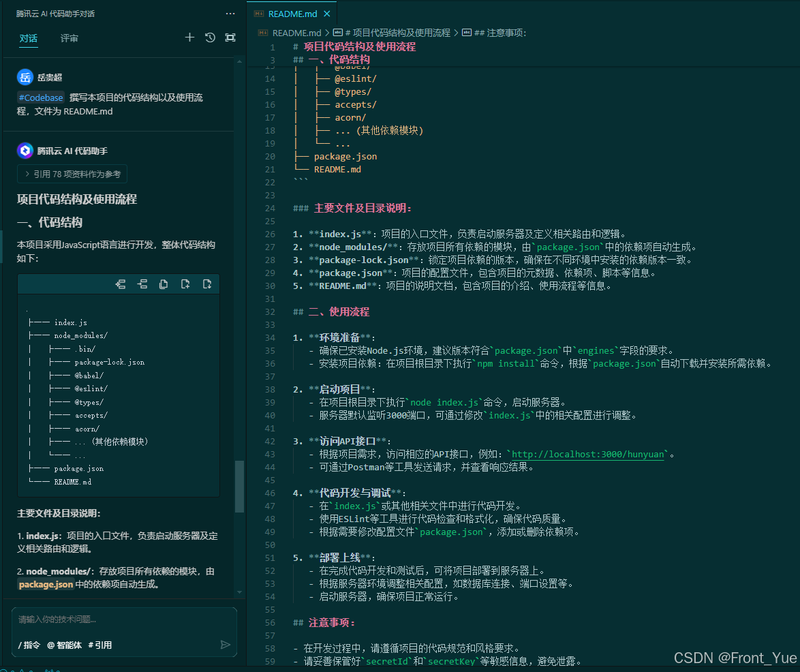
Task: Click the **访问API接口** line
Action: 342,442
